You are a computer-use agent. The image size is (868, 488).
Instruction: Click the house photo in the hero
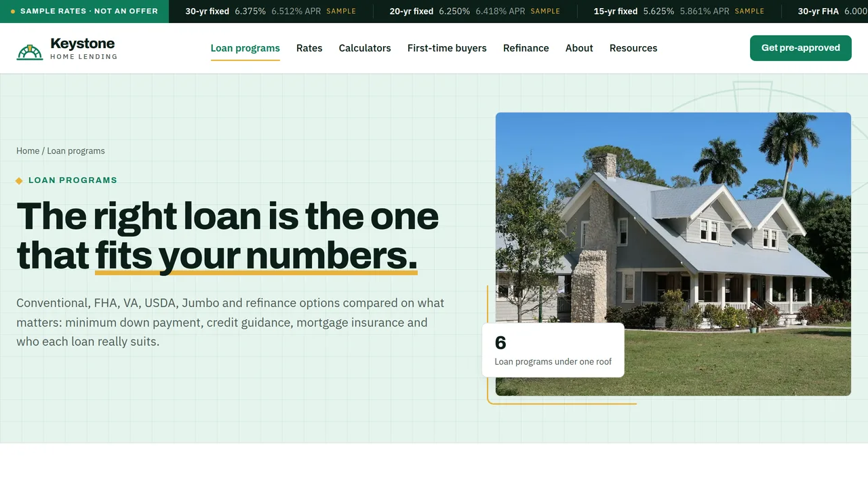(673, 253)
